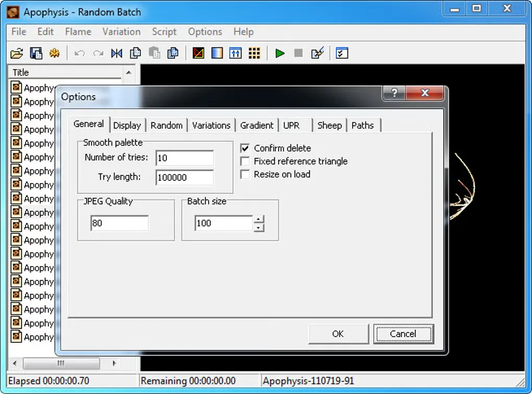This screenshot has height=394, width=532.
Task: Click the horizontal scrollbar thumb of list
Action: coord(61,363)
